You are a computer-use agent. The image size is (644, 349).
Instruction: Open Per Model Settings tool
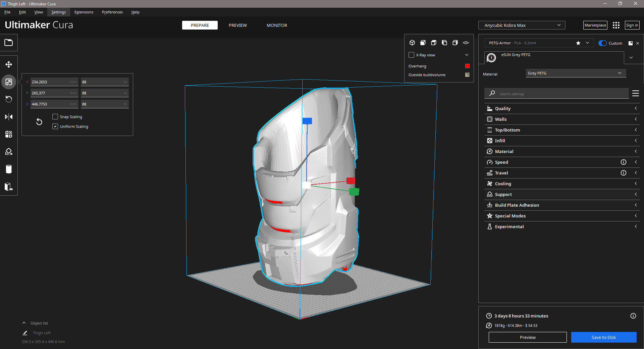click(x=9, y=134)
